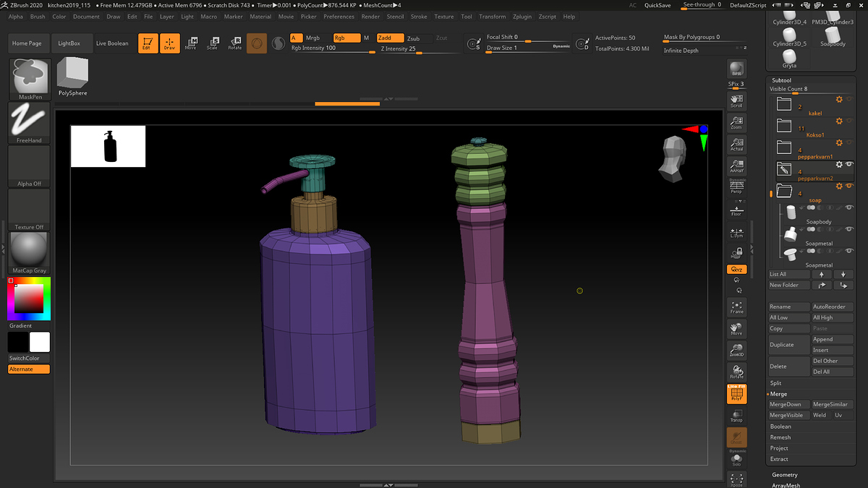The height and width of the screenshot is (488, 868).
Task: Toggle Rgb paint mode
Action: 346,38
